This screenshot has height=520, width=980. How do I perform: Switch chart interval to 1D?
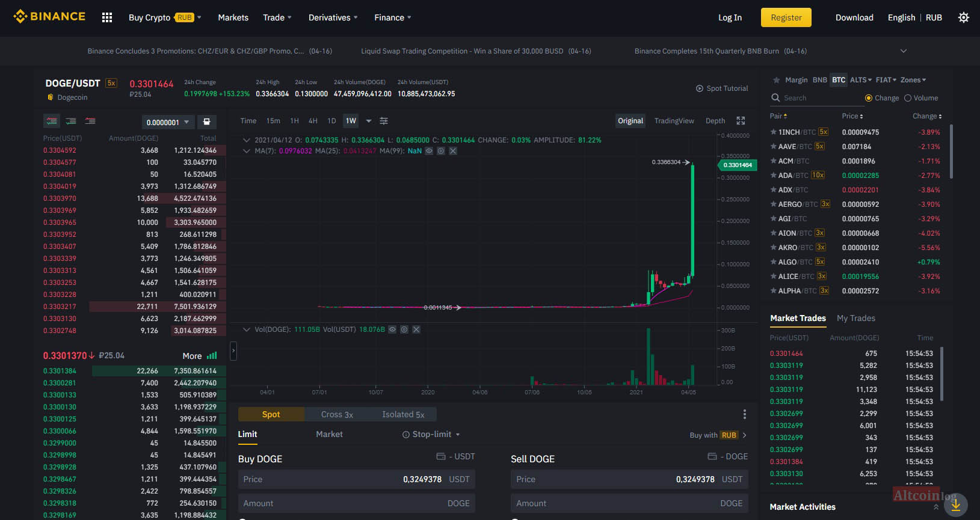(331, 121)
